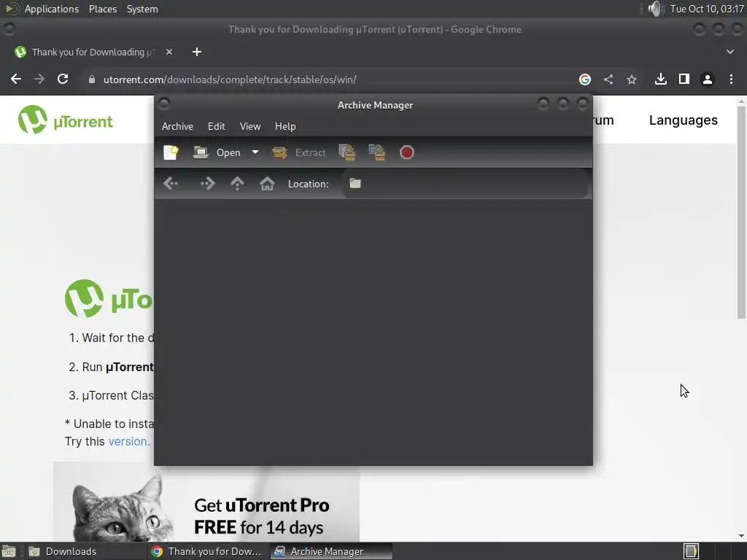Image resolution: width=747 pixels, height=560 pixels.
Task: Click the Chrome address bar URL
Action: point(230,79)
